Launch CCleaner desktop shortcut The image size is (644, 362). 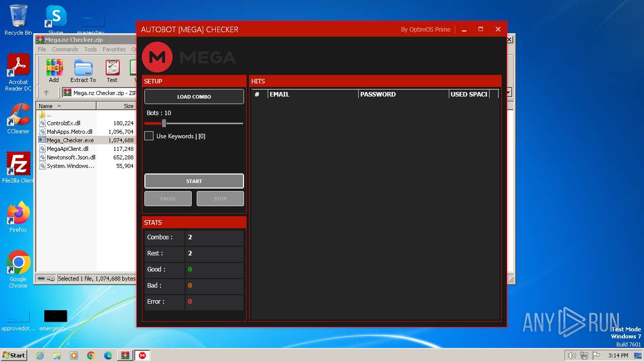coord(18,119)
